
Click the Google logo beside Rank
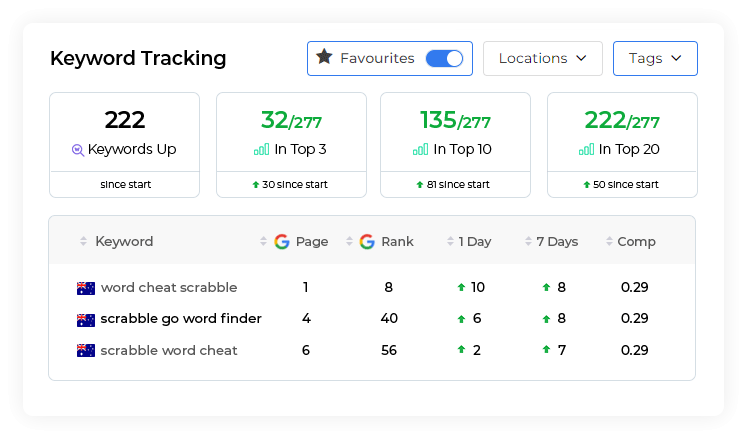point(367,242)
